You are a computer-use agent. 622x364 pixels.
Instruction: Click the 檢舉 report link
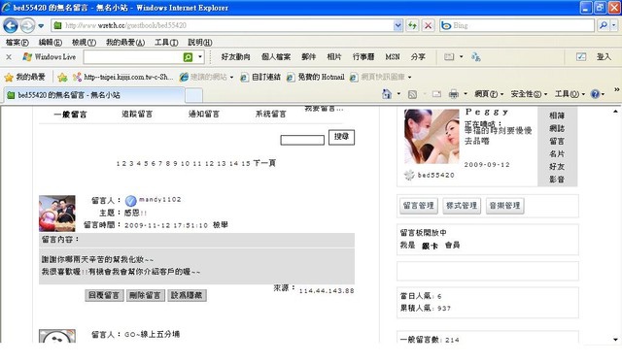click(221, 225)
